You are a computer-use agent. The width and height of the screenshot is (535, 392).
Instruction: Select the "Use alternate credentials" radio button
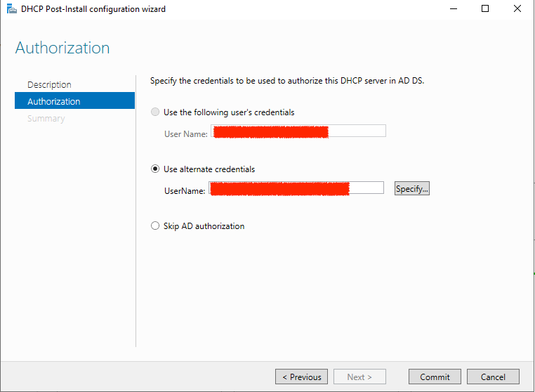(155, 169)
